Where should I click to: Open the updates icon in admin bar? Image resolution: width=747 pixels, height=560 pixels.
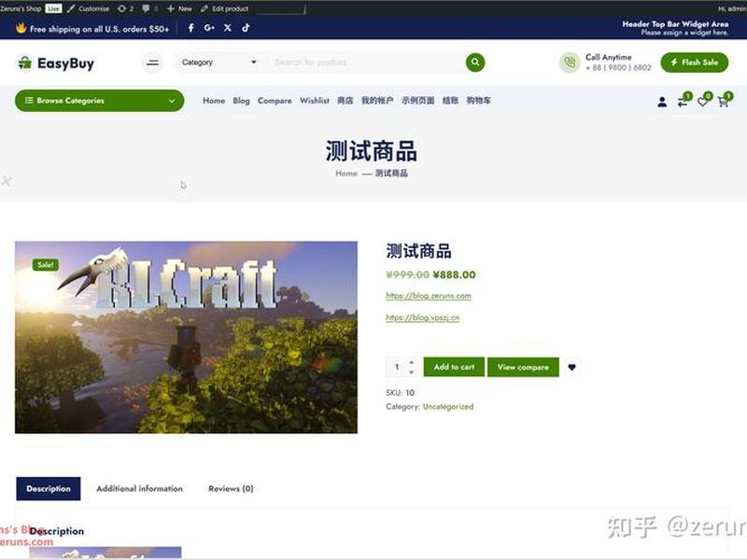(x=126, y=8)
